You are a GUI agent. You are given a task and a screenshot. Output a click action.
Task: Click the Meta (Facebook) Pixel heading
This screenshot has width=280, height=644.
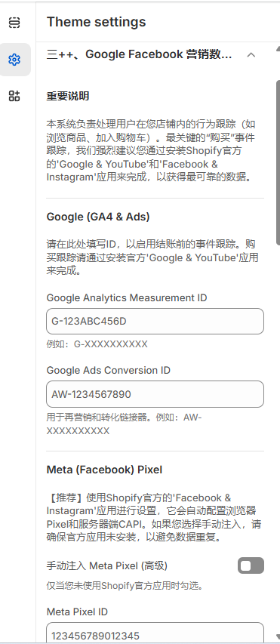[x=104, y=470]
